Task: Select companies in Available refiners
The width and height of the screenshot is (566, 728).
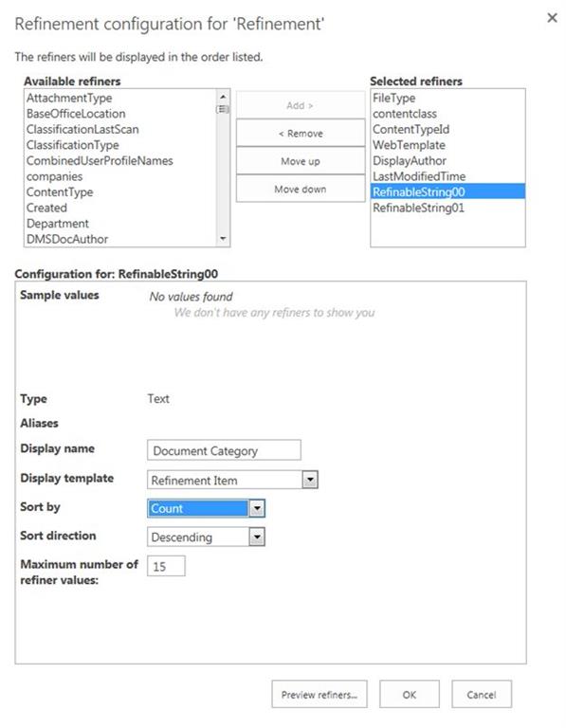Action: pyautogui.click(x=120, y=177)
